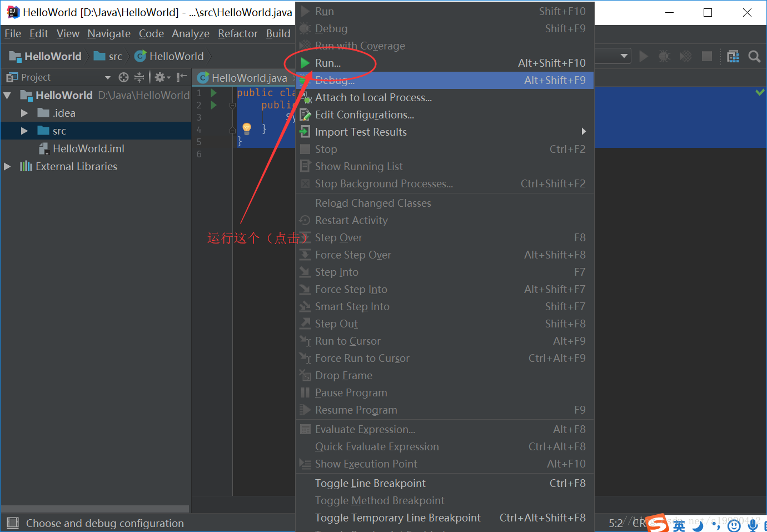767x532 pixels.
Task: Open the Refactor menu
Action: pos(238,33)
